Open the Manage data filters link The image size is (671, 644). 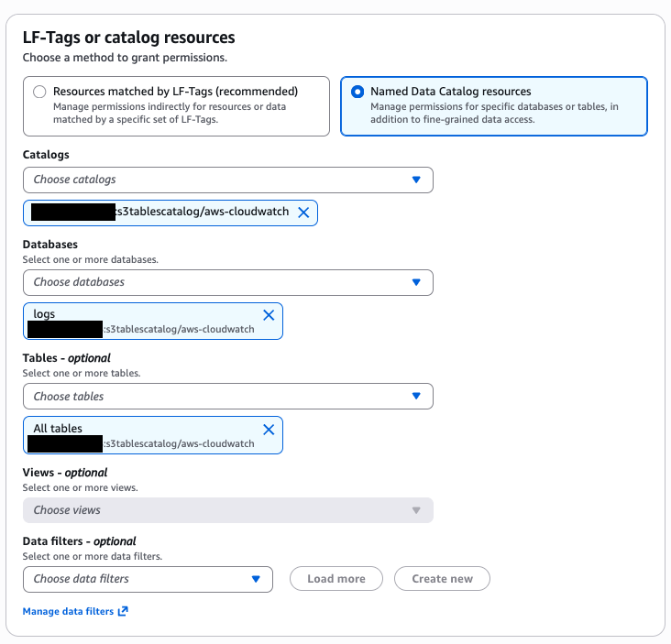click(69, 611)
